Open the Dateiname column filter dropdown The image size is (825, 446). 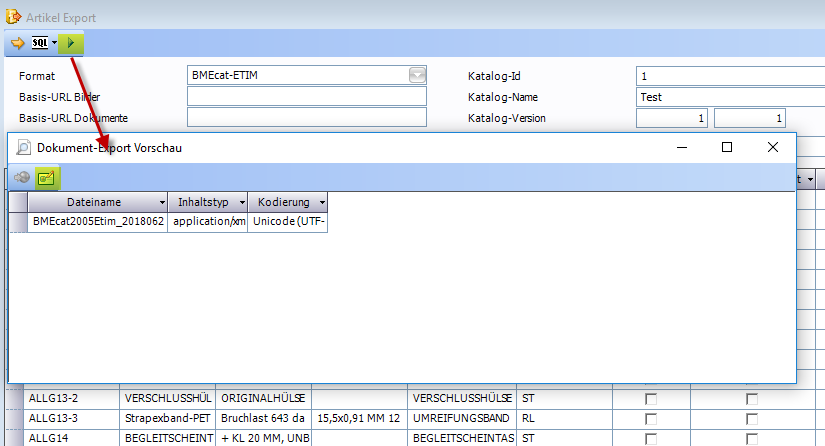(x=156, y=202)
